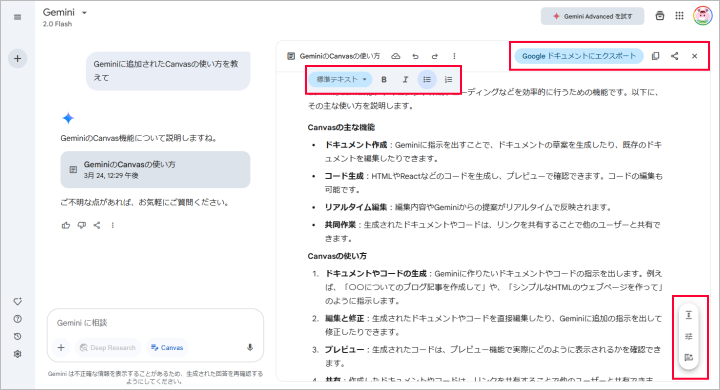Open Google apps grid

tap(679, 16)
